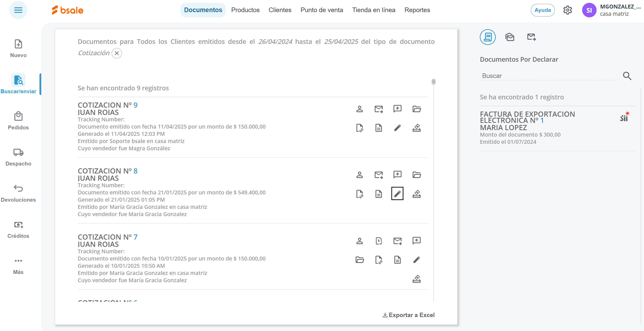The width and height of the screenshot is (644, 331).
Task: Open the received mail panel icon
Action: tap(510, 37)
